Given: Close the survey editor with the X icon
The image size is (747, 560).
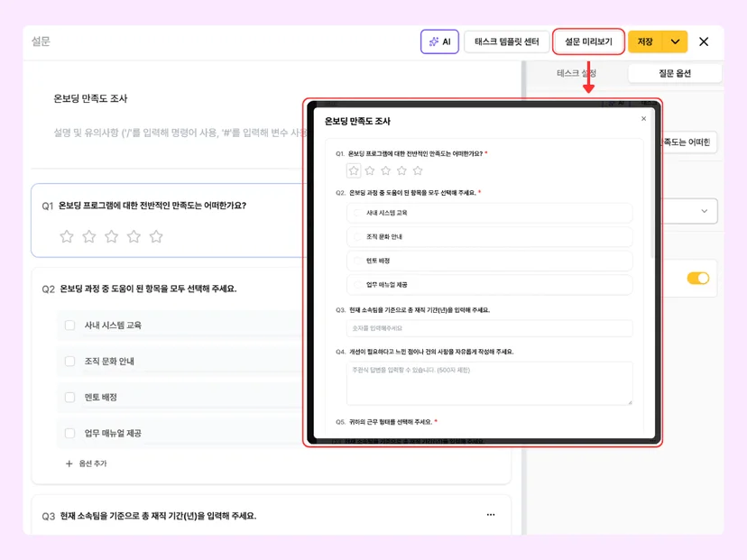Looking at the screenshot, I should point(704,41).
